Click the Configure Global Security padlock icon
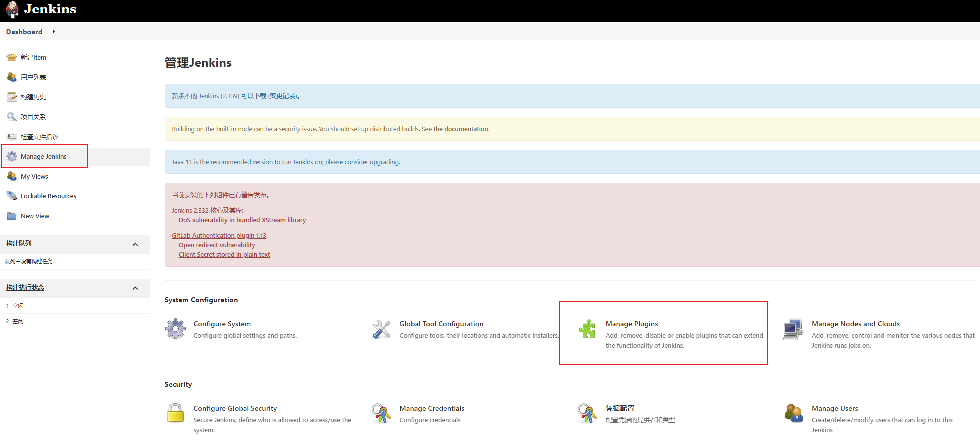980x444 pixels. tap(175, 413)
